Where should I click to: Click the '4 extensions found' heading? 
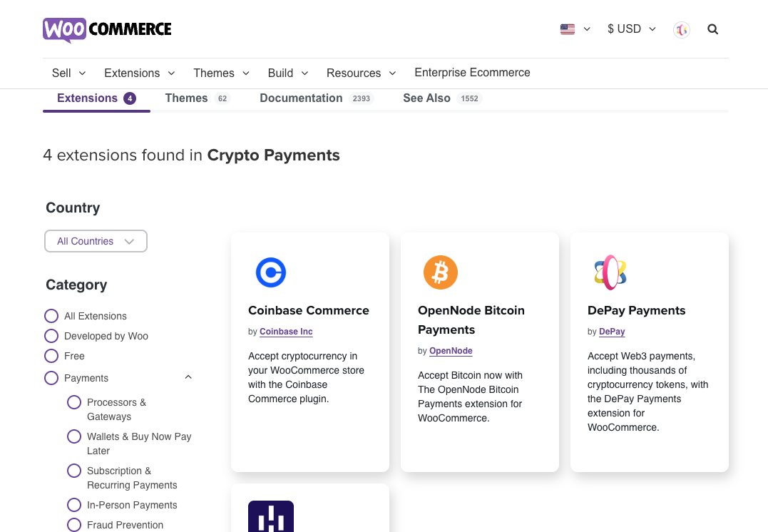(191, 155)
